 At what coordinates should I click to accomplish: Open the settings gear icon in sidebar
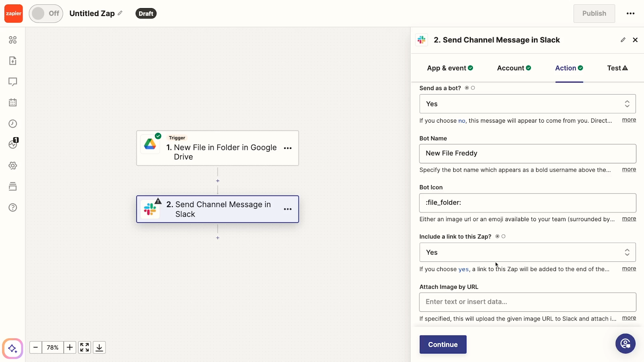coord(13,166)
